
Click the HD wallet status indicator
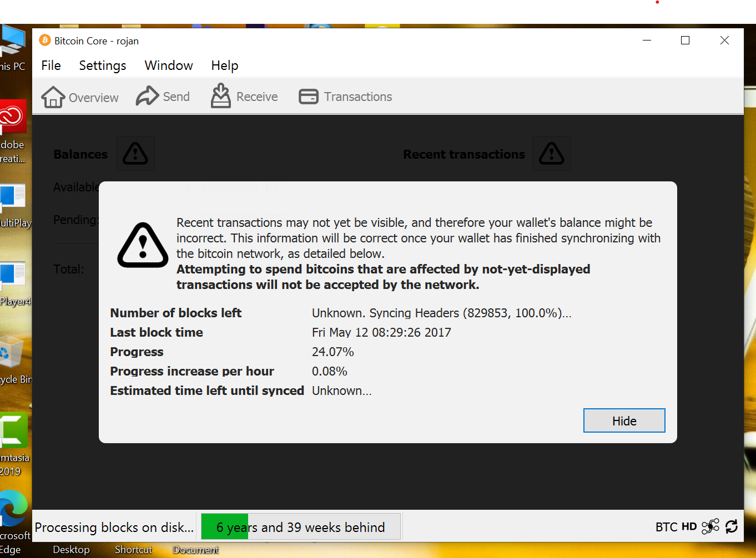pyautogui.click(x=689, y=526)
